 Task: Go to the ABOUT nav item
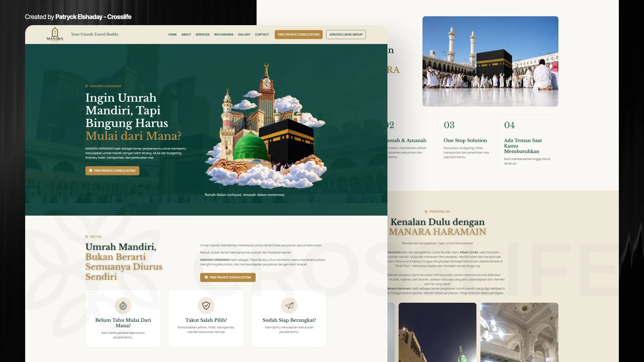point(186,35)
